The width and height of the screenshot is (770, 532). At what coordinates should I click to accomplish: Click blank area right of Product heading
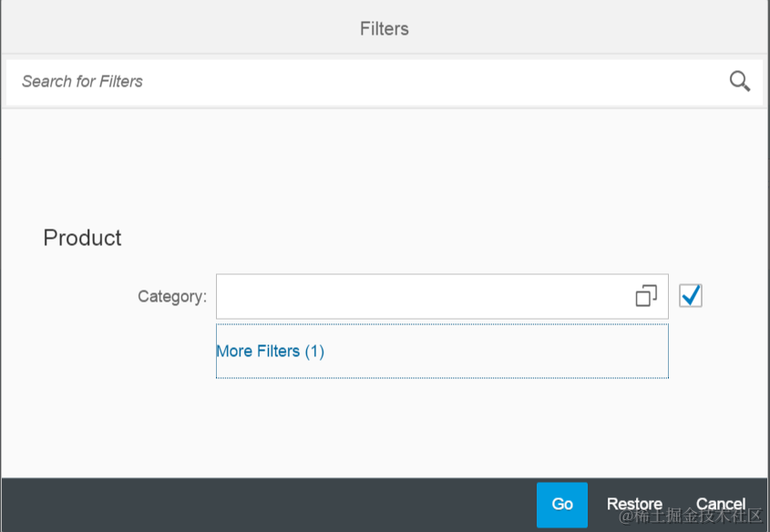click(x=410, y=238)
